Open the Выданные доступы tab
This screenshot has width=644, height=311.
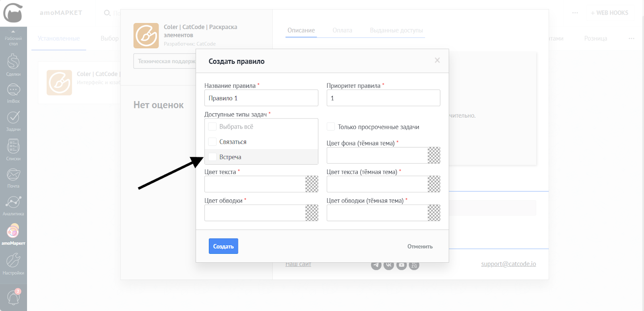pos(396,30)
